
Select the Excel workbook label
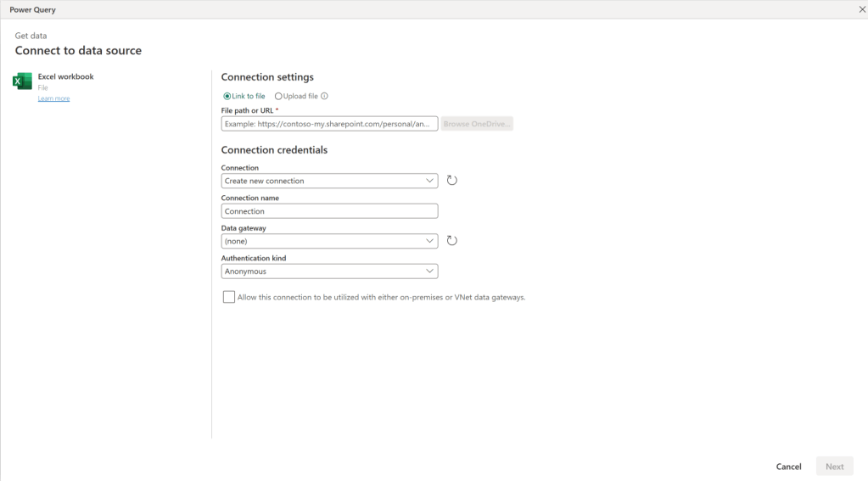click(65, 76)
